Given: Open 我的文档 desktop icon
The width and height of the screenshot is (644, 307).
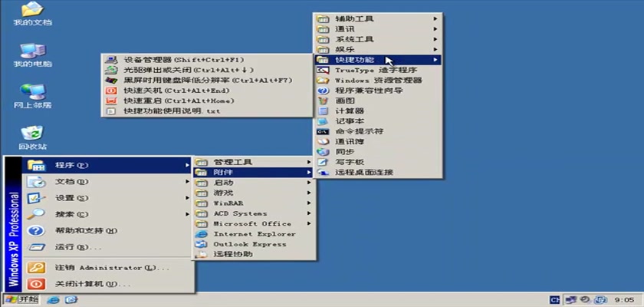Looking at the screenshot, I should [32, 13].
